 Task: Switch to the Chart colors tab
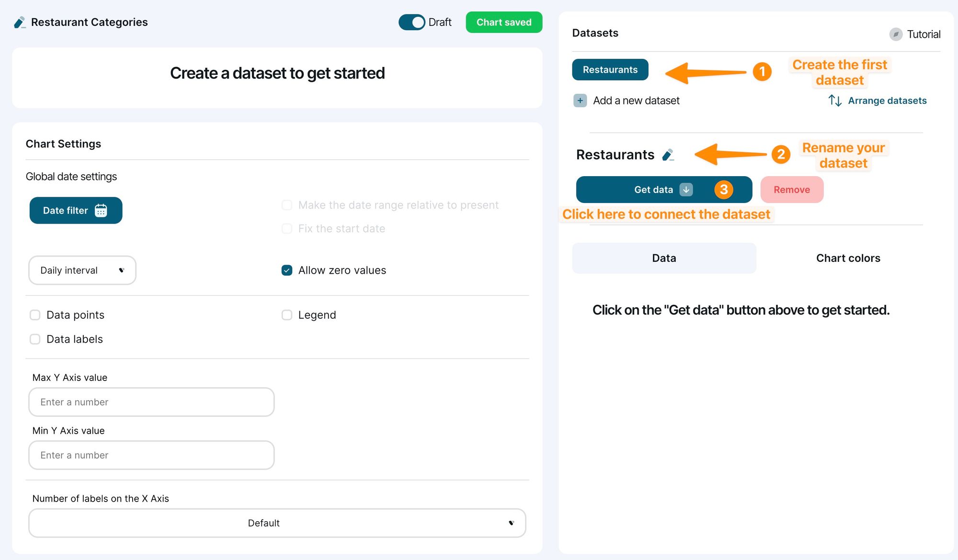(847, 258)
